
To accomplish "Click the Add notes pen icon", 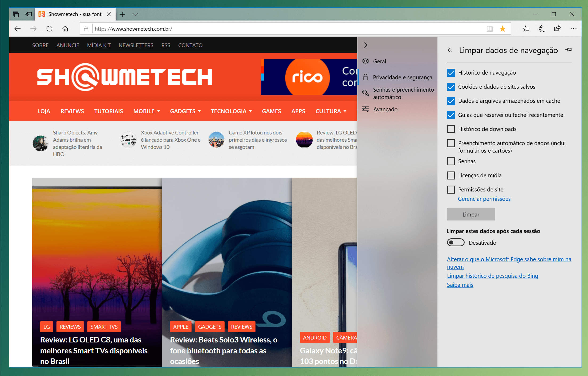I will coord(541,29).
